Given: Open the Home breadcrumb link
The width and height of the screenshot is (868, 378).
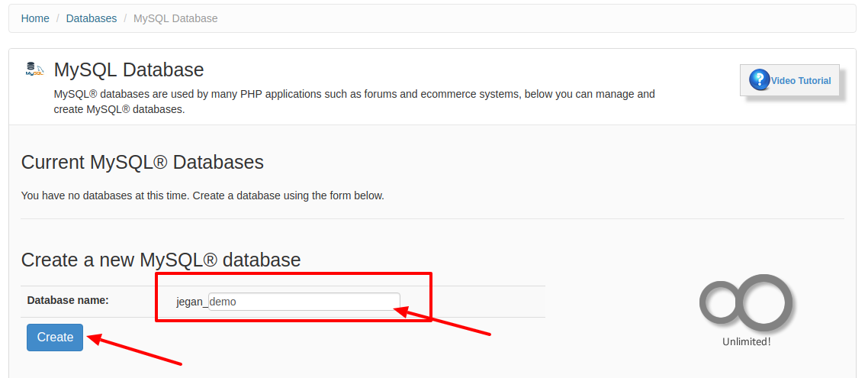Looking at the screenshot, I should tap(35, 18).
